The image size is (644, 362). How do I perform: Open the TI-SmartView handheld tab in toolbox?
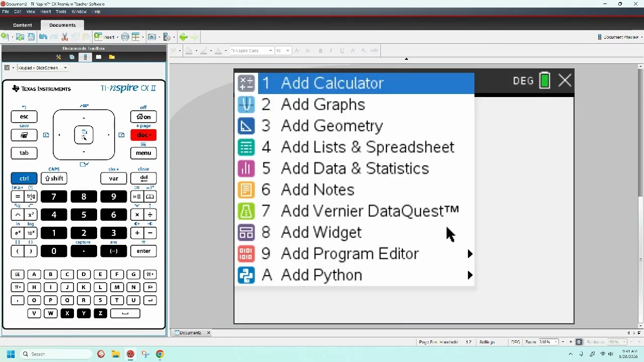85,57
